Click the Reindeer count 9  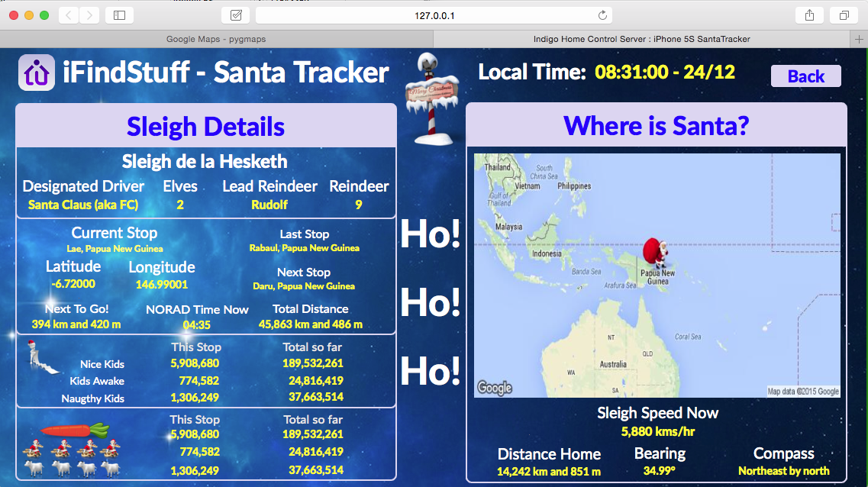click(359, 205)
